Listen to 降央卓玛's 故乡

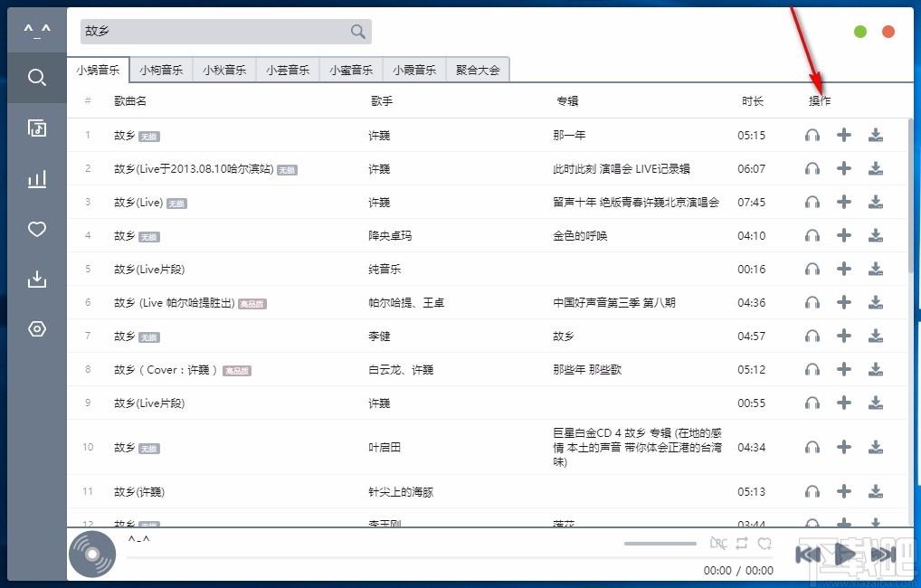coord(812,235)
